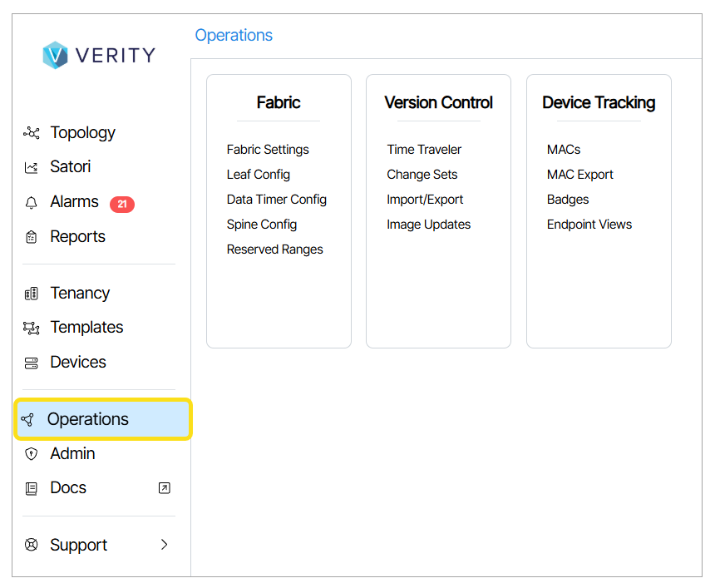Viewport: 715px width, 588px height.
Task: Click the alarms count badge 21
Action: point(121,204)
